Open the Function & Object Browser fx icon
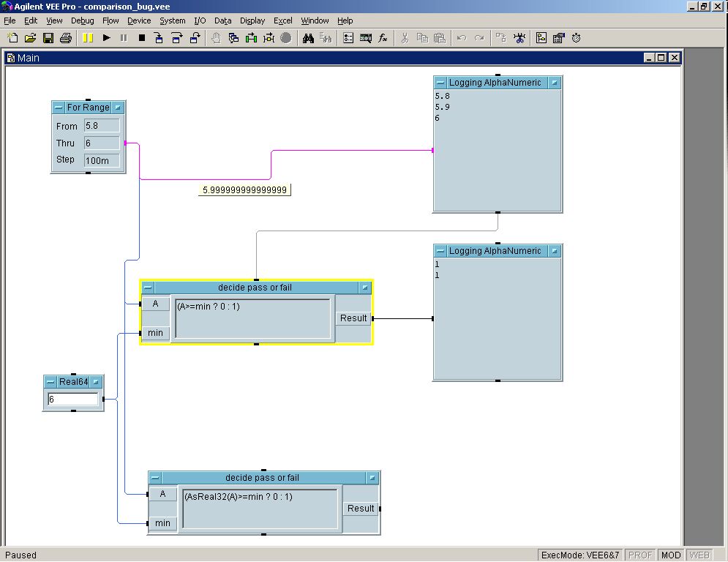 tap(383, 38)
